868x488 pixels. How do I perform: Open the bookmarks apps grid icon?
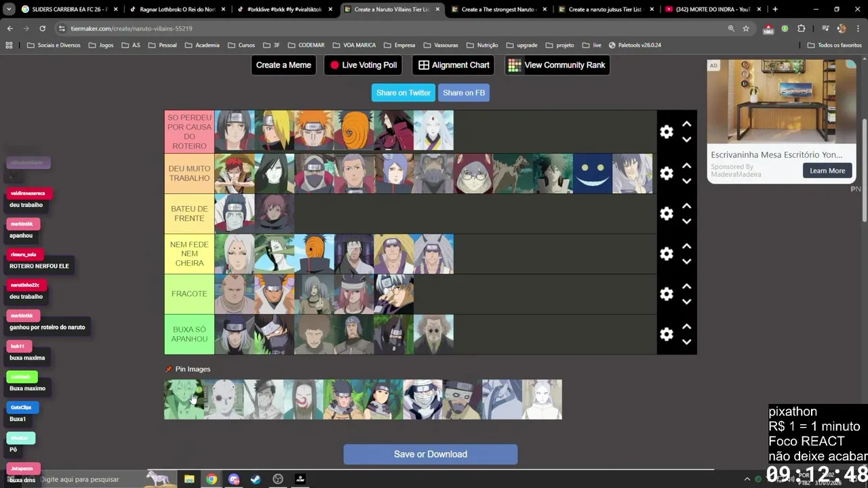9,45
